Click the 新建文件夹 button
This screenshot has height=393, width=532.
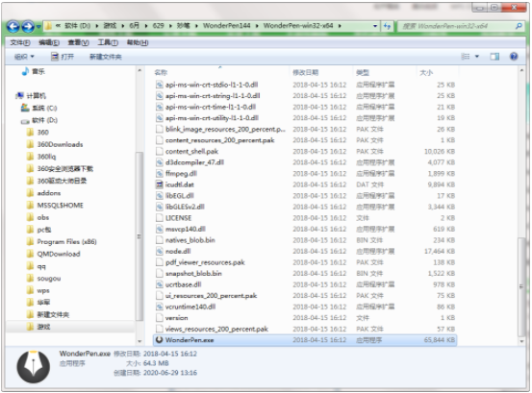coord(106,57)
